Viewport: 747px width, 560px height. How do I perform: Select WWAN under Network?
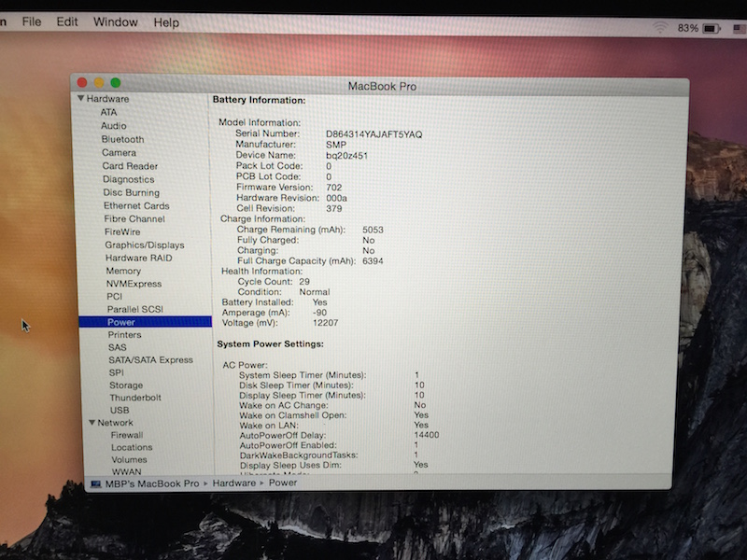[127, 471]
